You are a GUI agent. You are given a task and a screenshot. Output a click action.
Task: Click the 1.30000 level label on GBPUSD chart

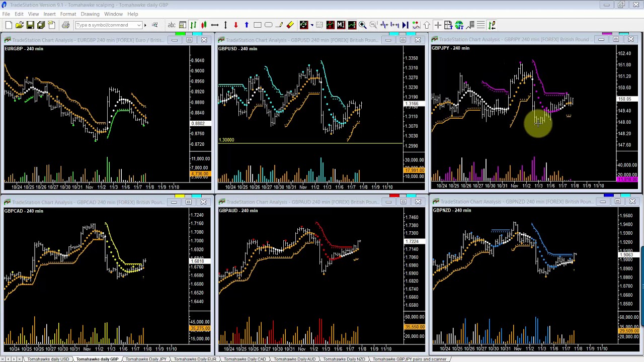226,140
